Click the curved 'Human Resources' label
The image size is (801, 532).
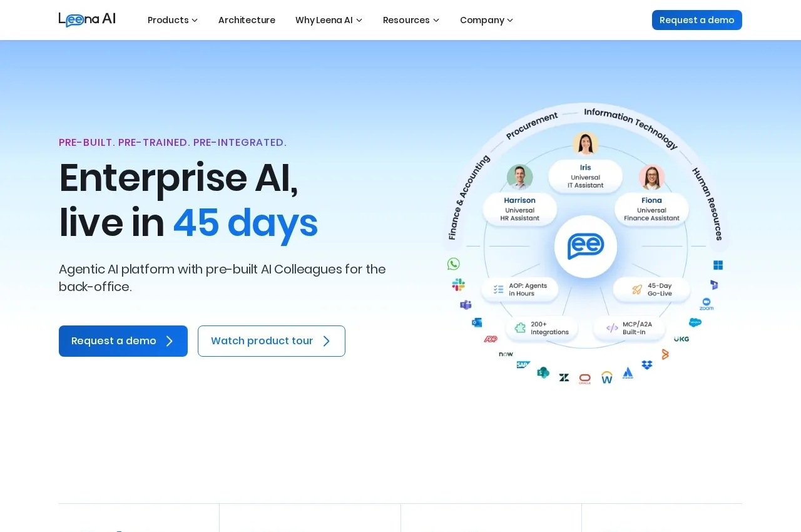click(x=708, y=203)
